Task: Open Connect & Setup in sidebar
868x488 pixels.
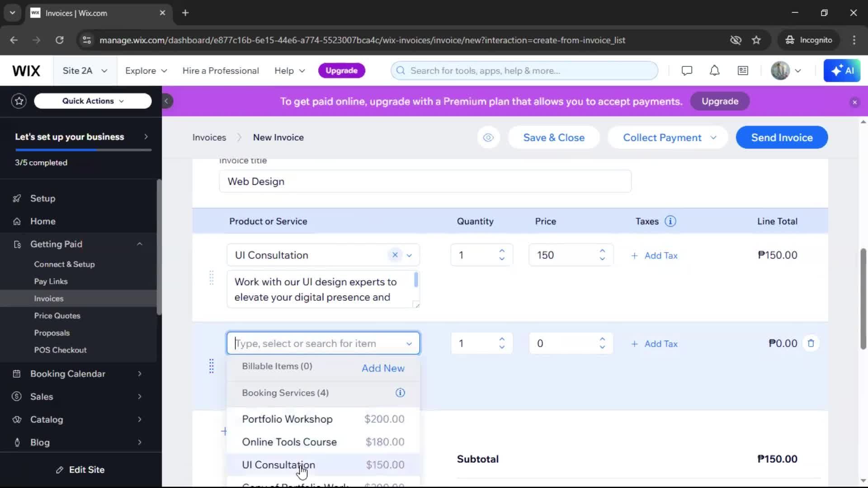Action: [x=64, y=264]
